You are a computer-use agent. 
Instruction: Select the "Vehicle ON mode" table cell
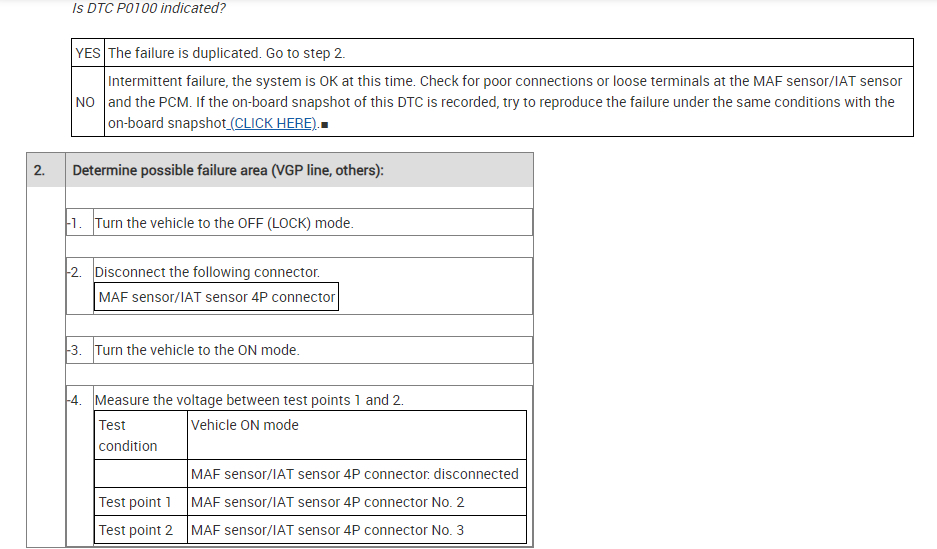[x=357, y=435]
